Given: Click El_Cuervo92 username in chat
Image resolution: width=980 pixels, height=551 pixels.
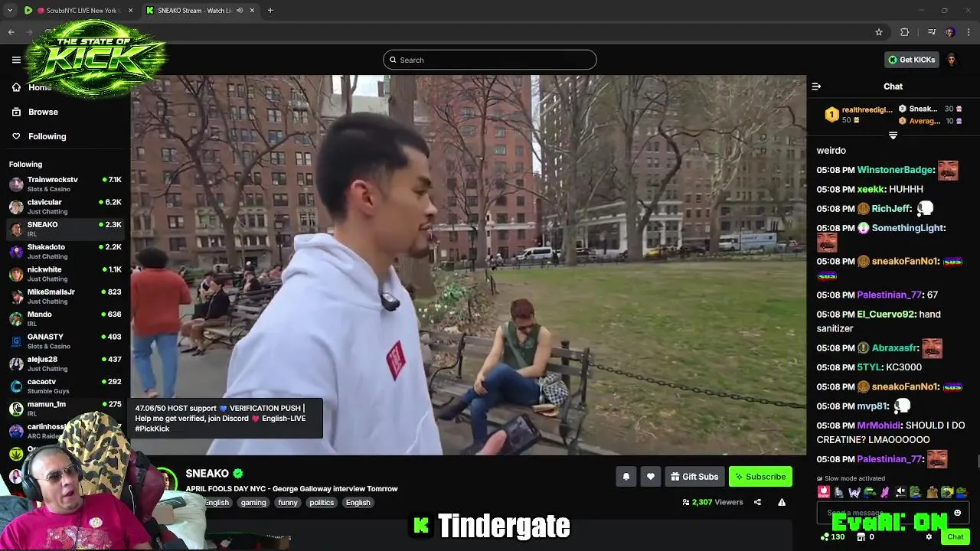Looking at the screenshot, I should (x=887, y=315).
